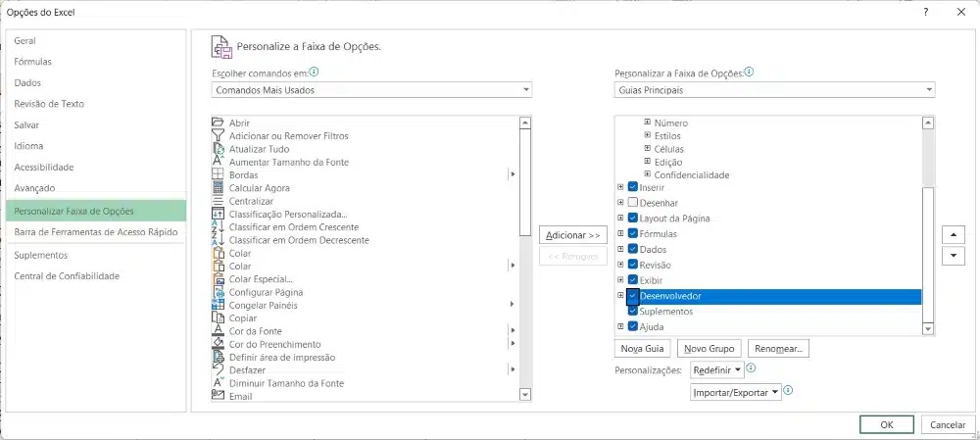Click info icon next to Importar/Exportar

(x=788, y=391)
